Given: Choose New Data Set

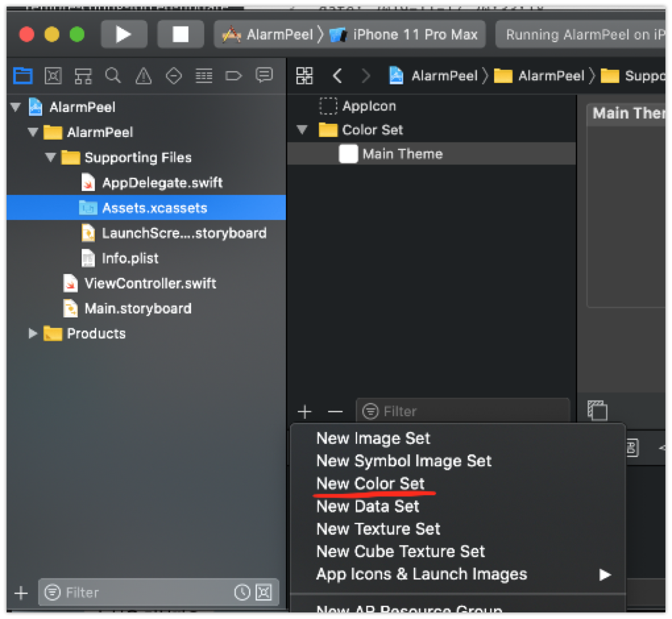Looking at the screenshot, I should click(x=458, y=506).
